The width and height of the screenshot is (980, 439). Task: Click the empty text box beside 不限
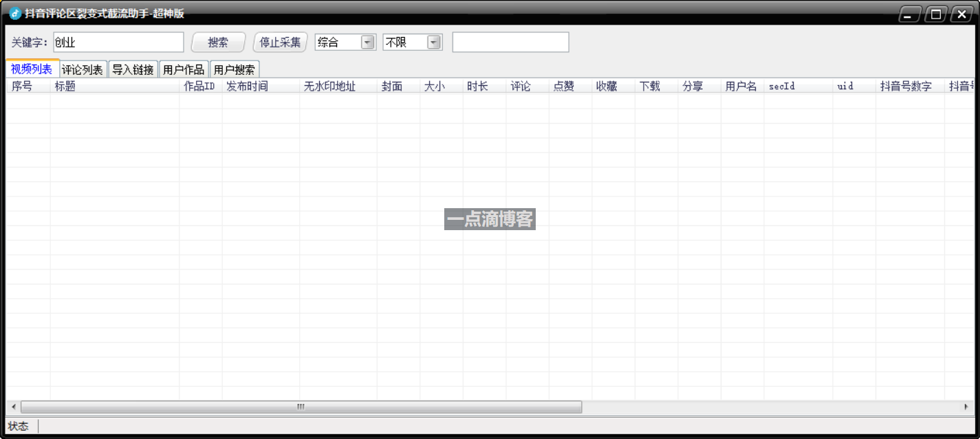[x=511, y=42]
